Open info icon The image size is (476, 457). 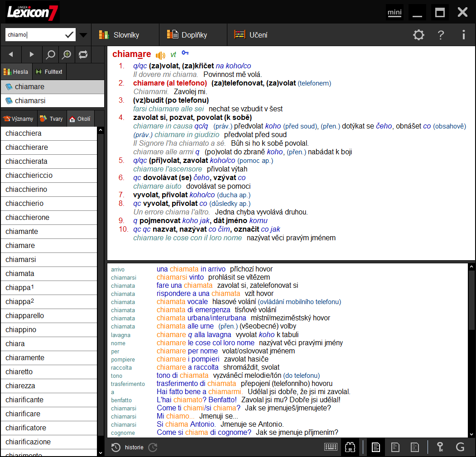464,35
